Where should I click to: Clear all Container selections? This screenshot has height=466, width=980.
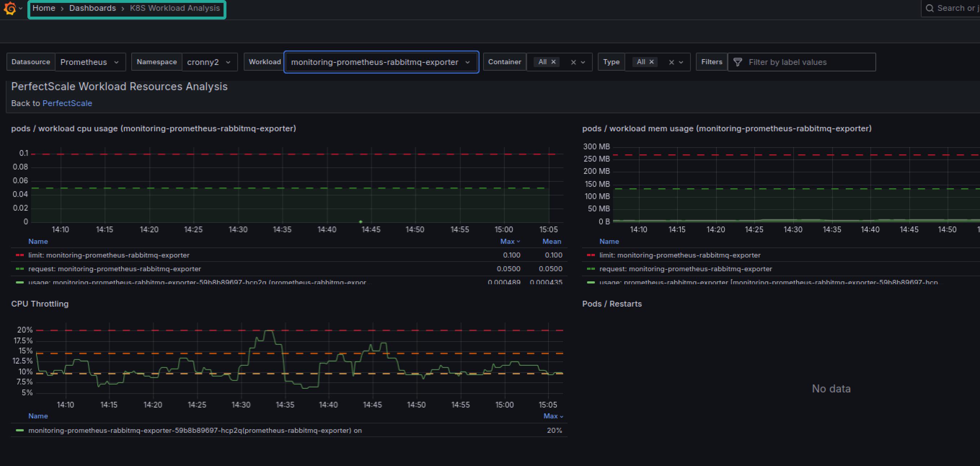(573, 62)
